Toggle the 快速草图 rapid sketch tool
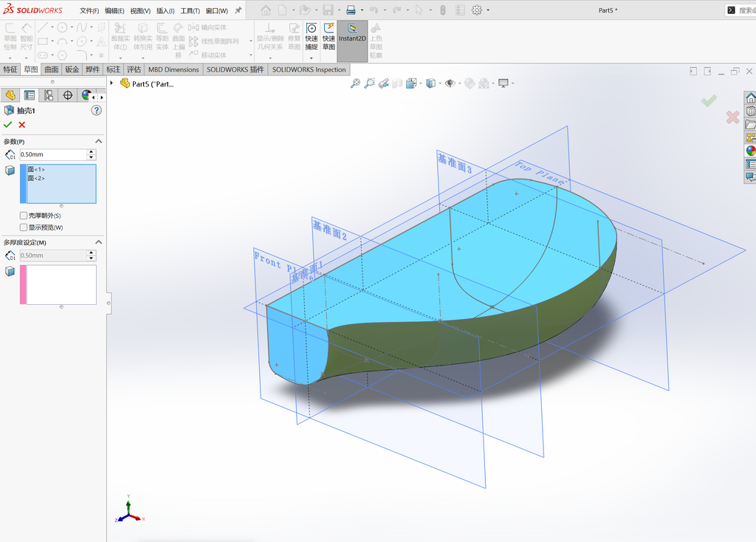This screenshot has height=542, width=756. click(329, 37)
